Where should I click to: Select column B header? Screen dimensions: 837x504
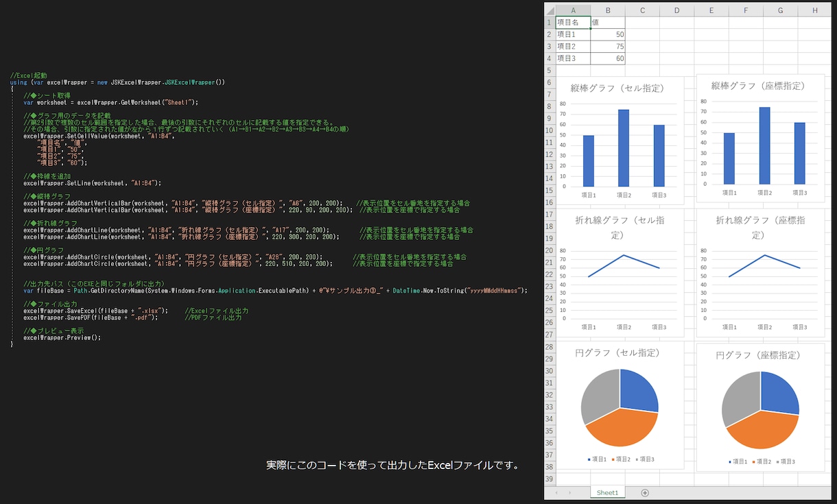[x=608, y=10]
